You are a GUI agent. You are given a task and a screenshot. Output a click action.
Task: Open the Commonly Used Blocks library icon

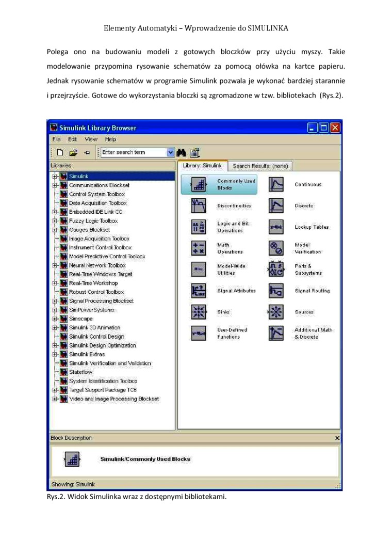tap(199, 185)
